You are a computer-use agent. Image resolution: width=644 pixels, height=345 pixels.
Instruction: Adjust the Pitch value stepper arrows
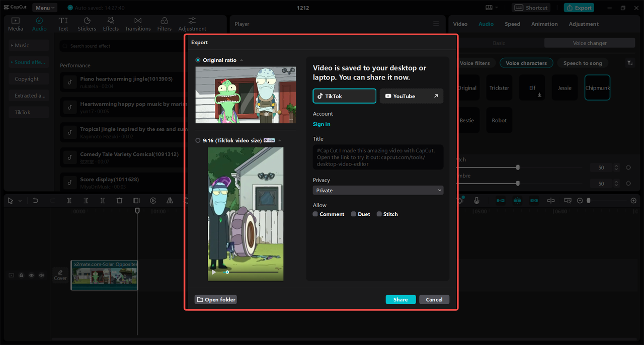point(615,167)
